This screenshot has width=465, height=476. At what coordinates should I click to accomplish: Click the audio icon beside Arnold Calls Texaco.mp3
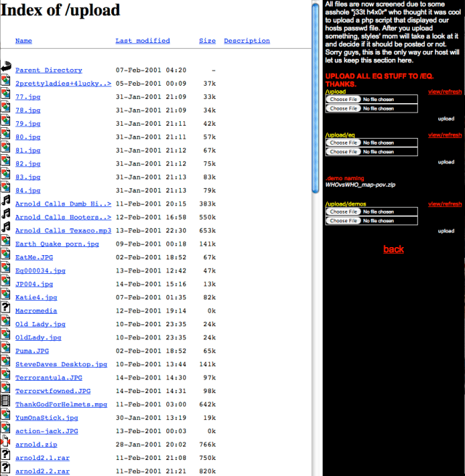tap(6, 230)
